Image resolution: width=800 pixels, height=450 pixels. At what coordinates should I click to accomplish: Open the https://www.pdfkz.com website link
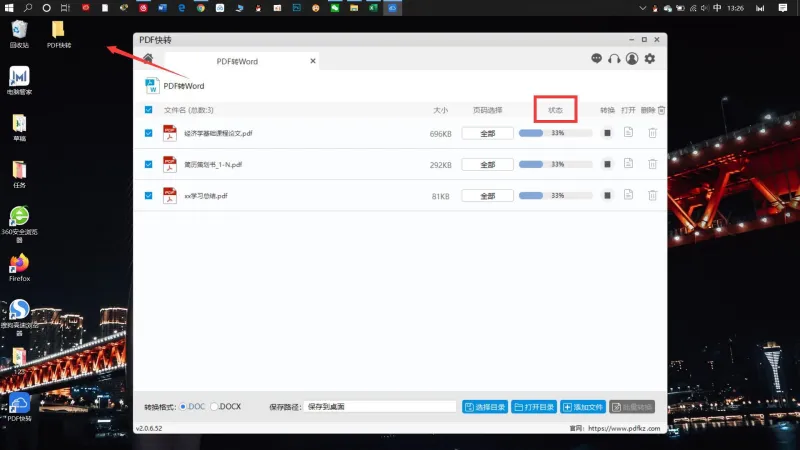point(623,429)
